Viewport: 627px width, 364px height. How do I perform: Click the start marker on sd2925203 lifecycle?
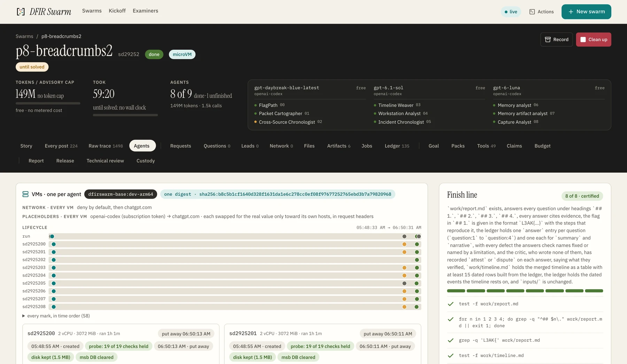point(54,268)
